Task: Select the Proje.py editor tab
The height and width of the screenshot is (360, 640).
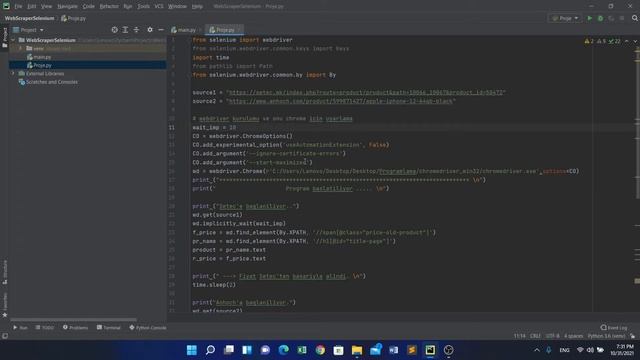Action: 224,30
